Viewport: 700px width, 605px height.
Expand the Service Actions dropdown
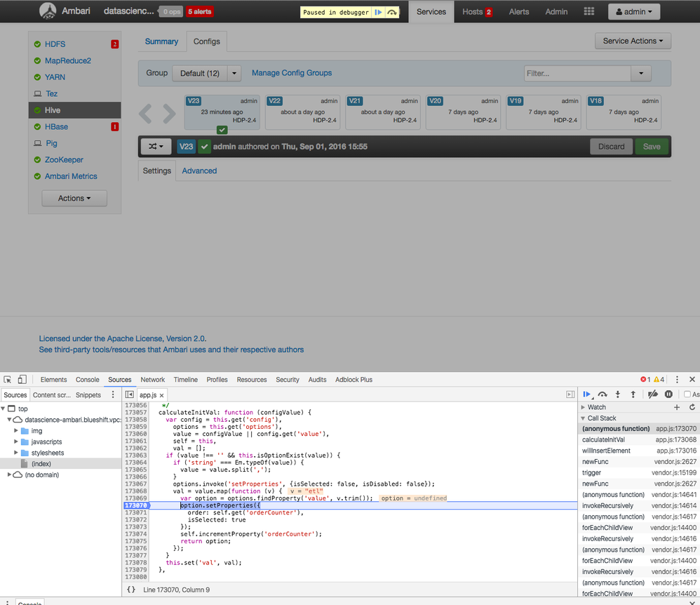point(633,41)
